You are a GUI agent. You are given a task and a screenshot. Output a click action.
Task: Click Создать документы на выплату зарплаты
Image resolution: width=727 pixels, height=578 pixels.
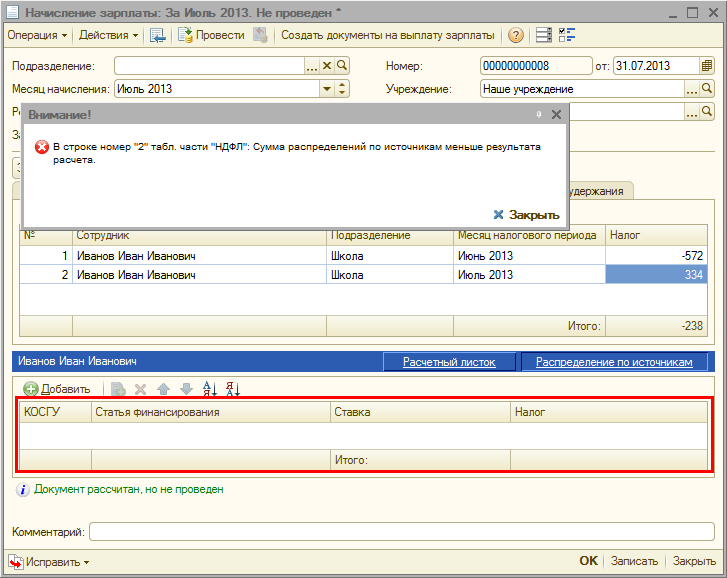coord(387,35)
